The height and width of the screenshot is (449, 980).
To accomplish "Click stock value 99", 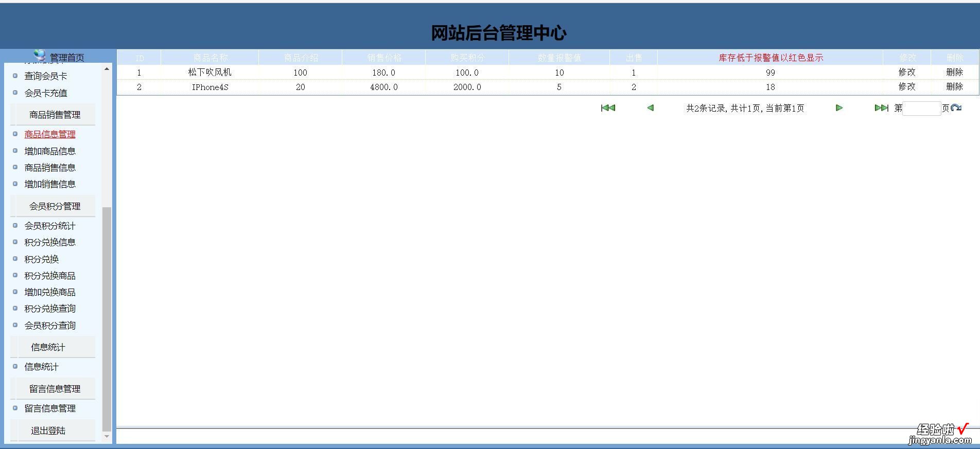I will click(771, 73).
